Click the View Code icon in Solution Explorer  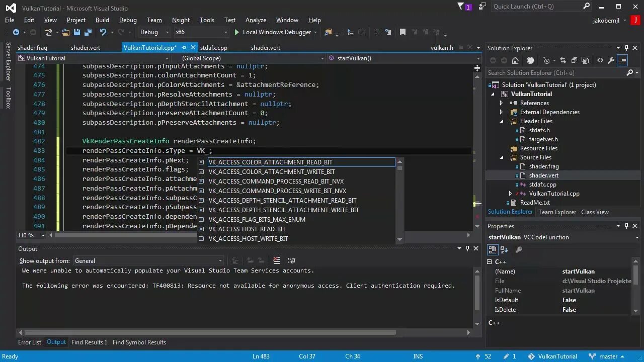click(600, 60)
